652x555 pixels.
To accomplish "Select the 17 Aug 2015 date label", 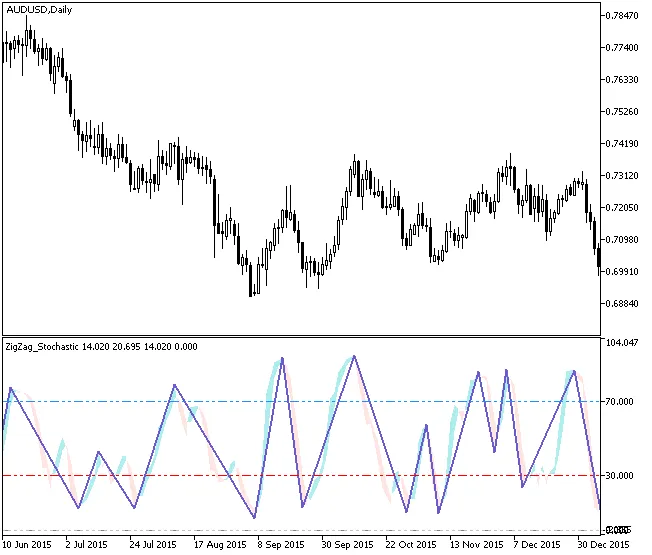I will pos(220,545).
